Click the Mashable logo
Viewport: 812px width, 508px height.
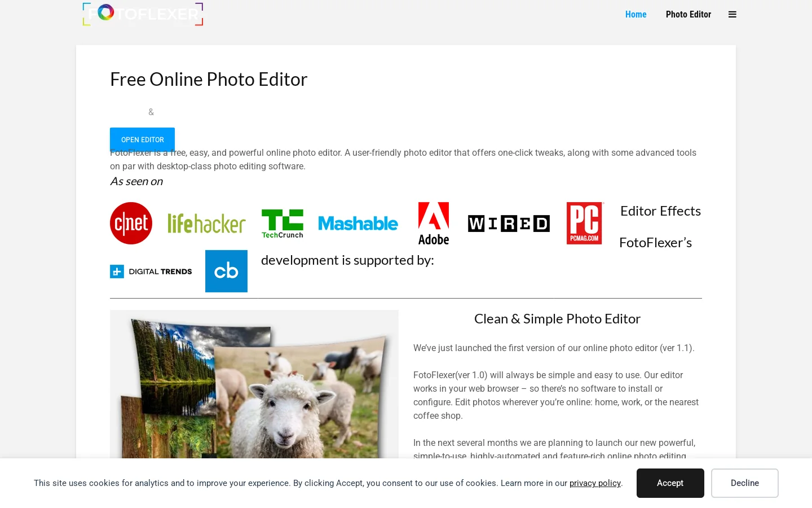tap(358, 224)
